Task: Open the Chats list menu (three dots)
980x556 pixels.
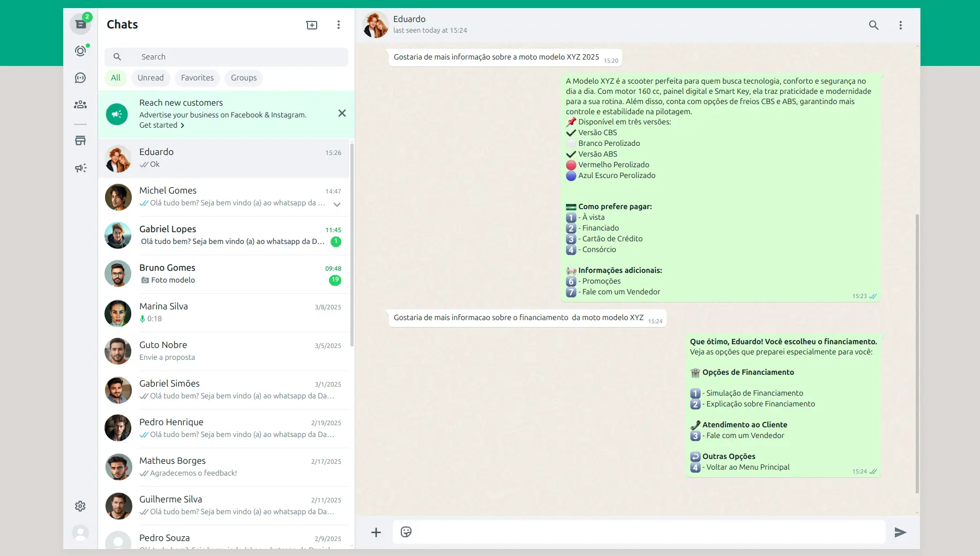Action: coord(338,25)
